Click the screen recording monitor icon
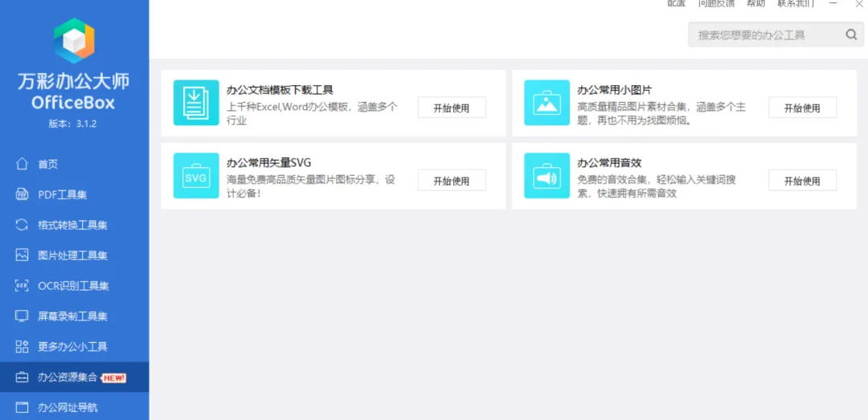This screenshot has height=420, width=868. [22, 316]
